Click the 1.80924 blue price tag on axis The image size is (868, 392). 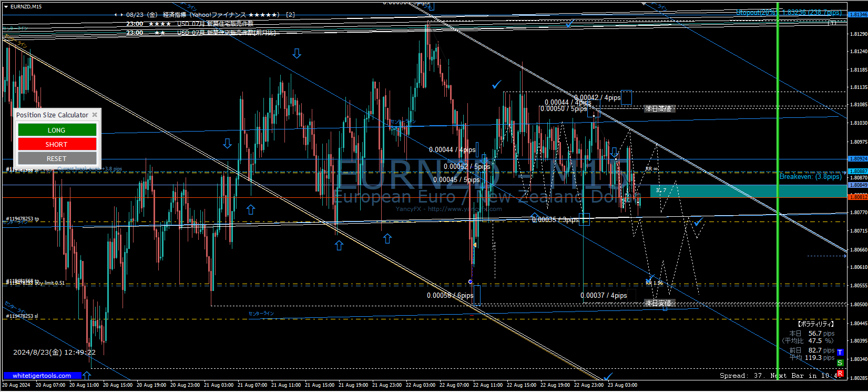(857, 159)
